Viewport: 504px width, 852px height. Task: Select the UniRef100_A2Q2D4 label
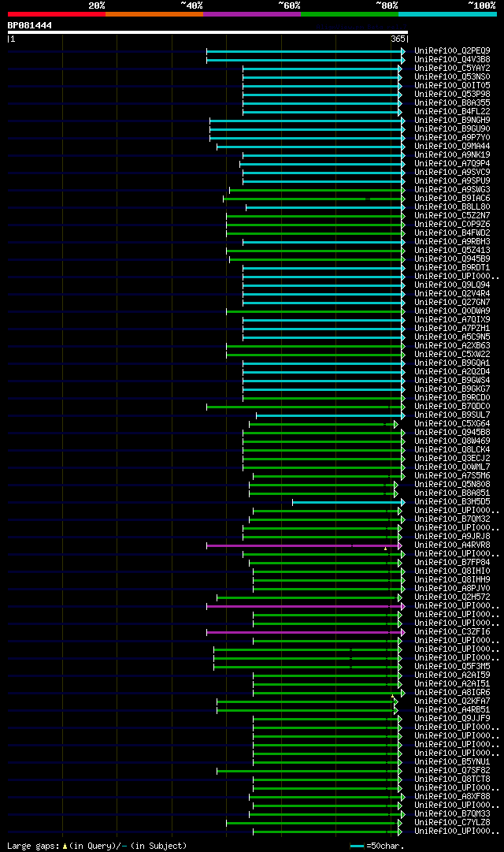452,372
